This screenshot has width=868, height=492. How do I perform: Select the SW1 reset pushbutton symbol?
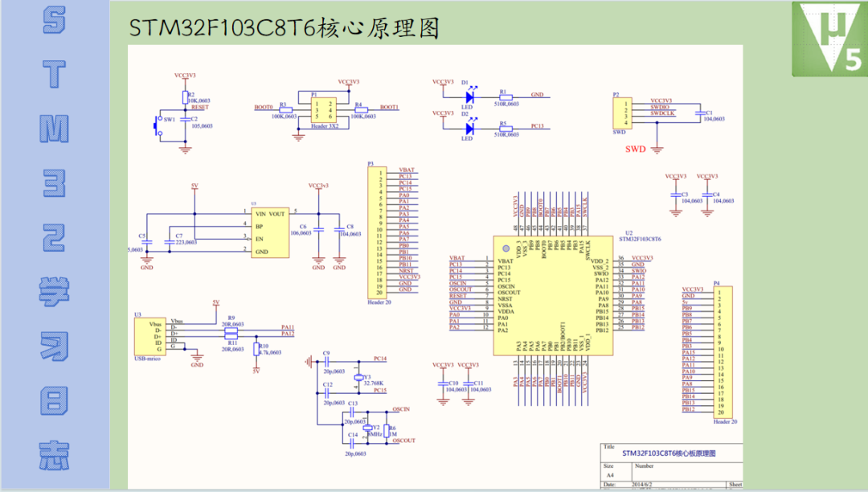pos(158,126)
